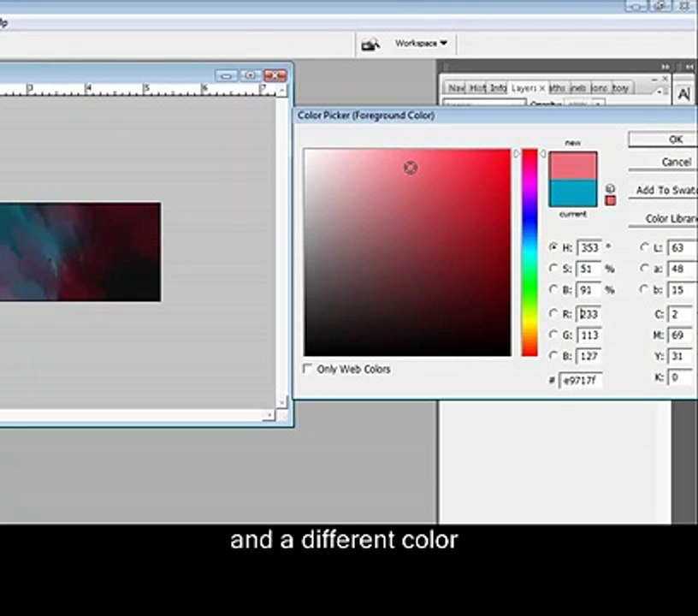Select the Lab a radio button
This screenshot has height=616, width=698.
pyautogui.click(x=644, y=268)
